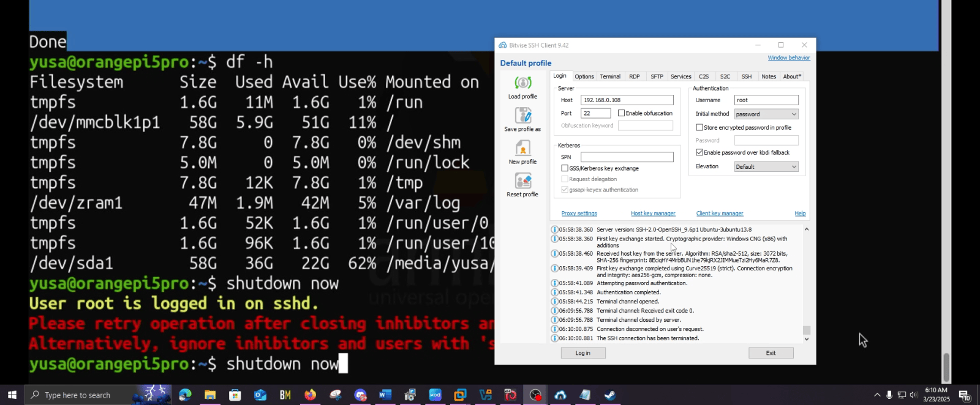Launch Firefox from the taskbar

tap(310, 395)
